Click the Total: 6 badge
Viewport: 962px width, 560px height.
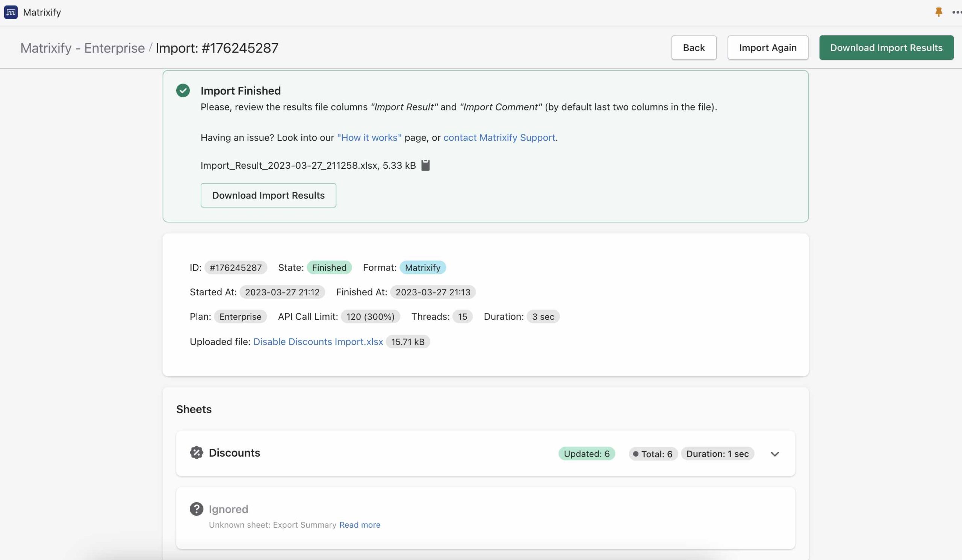653,454
